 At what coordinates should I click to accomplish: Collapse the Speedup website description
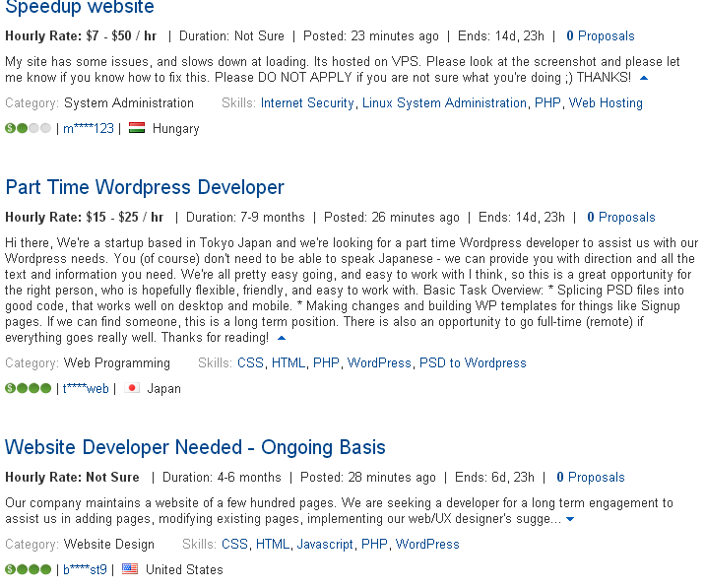644,78
